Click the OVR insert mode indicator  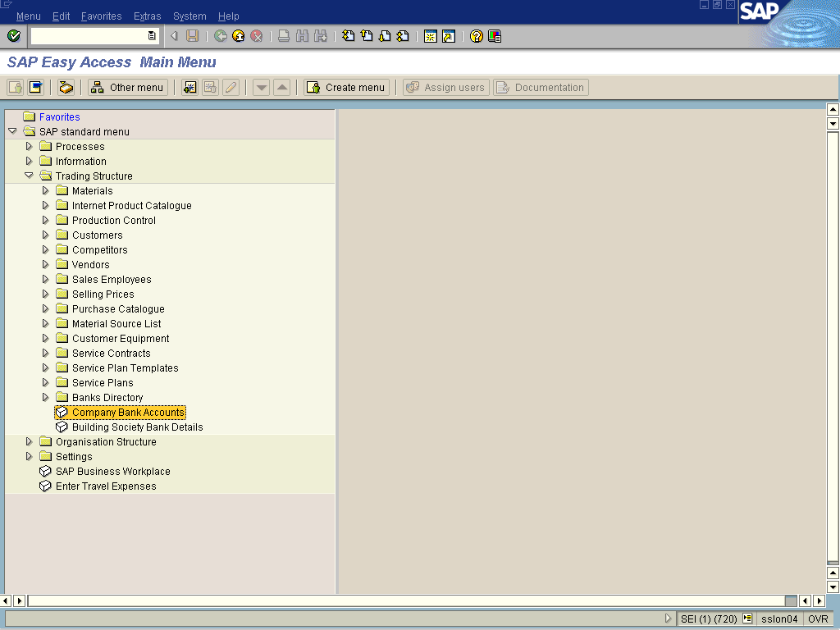pos(818,619)
